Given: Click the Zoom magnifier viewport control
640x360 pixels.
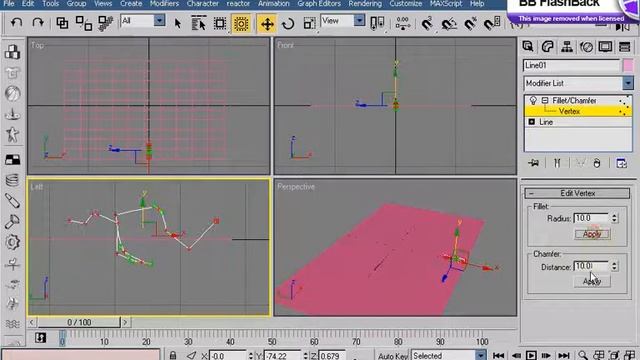Looking at the screenshot, I should [583, 355].
